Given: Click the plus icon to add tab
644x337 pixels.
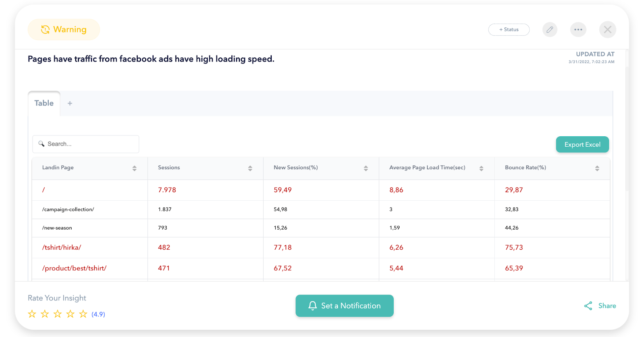Looking at the screenshot, I should tap(70, 103).
